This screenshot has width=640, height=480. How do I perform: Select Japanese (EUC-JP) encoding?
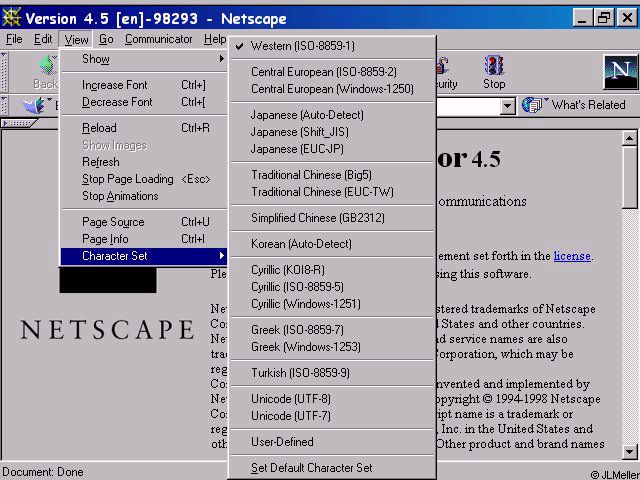pyautogui.click(x=333, y=149)
